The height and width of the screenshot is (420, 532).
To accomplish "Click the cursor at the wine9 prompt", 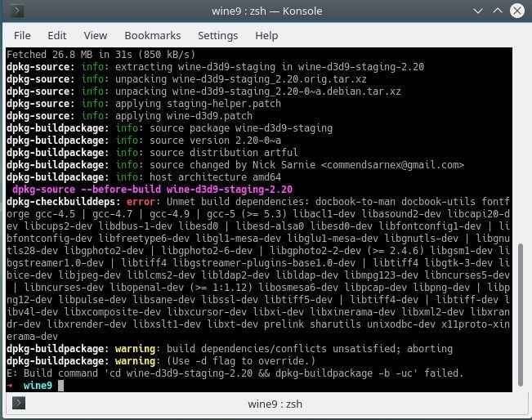I will click(60, 385).
